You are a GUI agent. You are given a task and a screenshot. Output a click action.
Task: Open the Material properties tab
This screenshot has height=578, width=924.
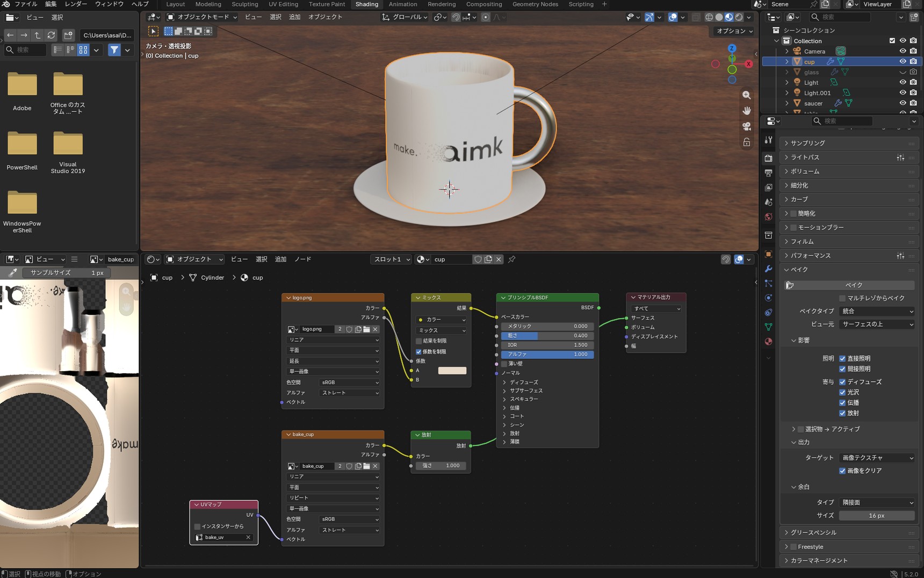[x=769, y=342]
